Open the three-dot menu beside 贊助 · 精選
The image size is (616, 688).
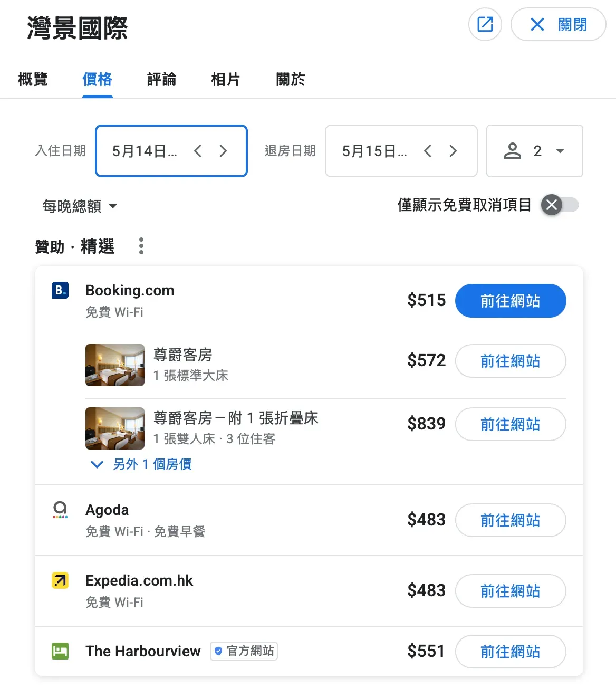(x=141, y=246)
